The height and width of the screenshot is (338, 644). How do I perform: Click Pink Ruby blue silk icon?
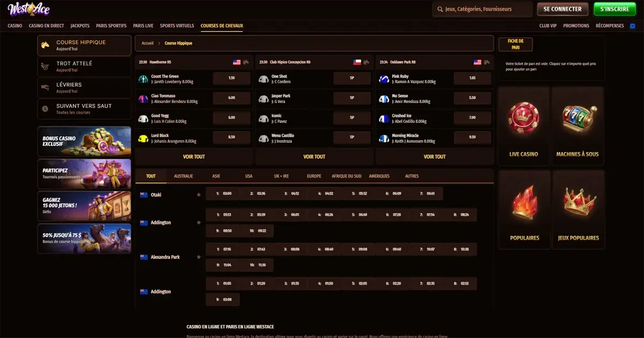384,79
